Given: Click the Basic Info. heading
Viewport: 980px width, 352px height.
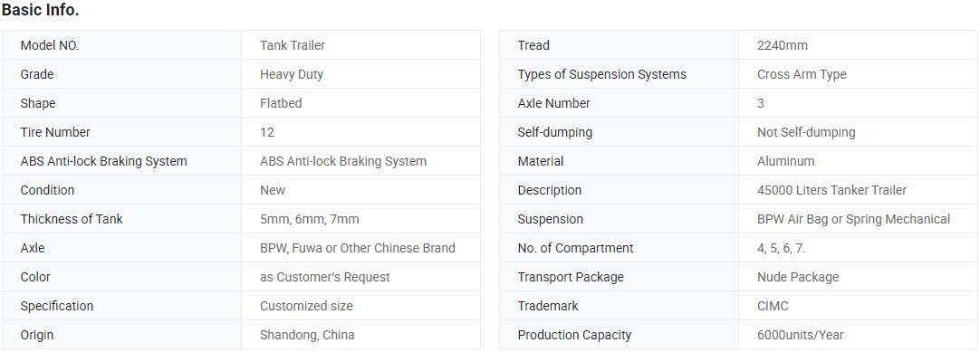Looking at the screenshot, I should point(41,11).
